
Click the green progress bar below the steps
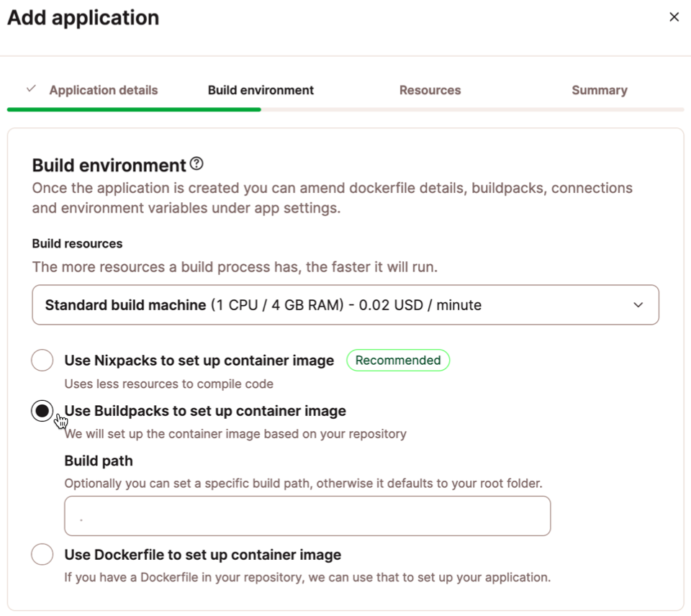133,109
